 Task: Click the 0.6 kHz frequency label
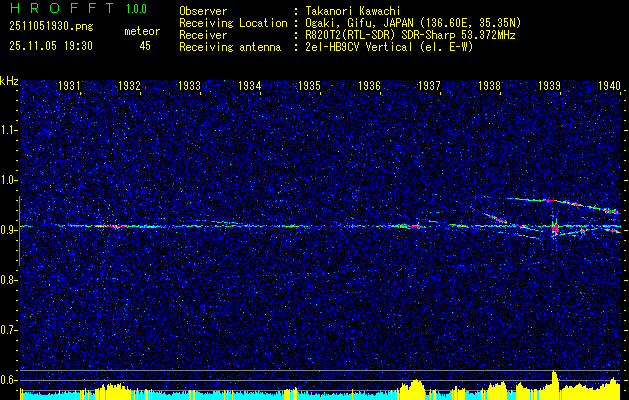coord(8,380)
